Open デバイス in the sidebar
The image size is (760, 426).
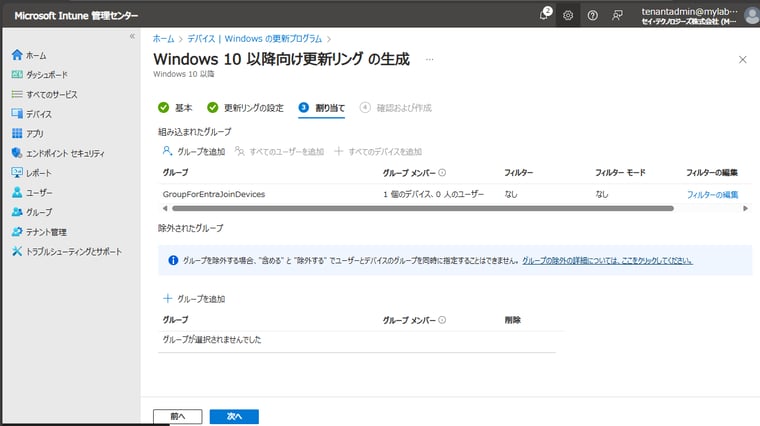pyautogui.click(x=32, y=114)
